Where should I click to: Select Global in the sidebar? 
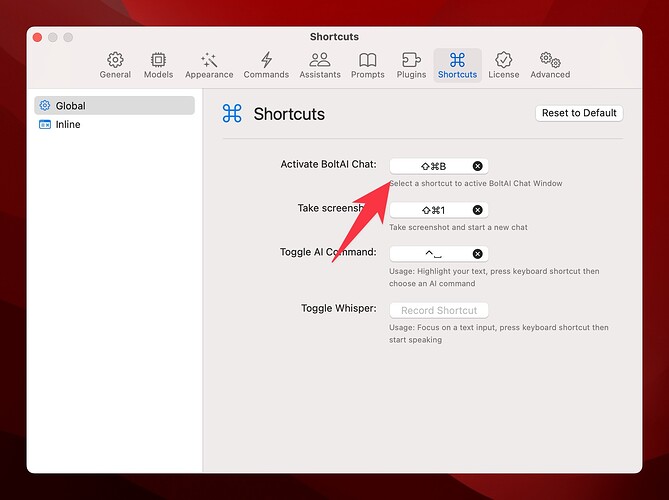coord(114,105)
